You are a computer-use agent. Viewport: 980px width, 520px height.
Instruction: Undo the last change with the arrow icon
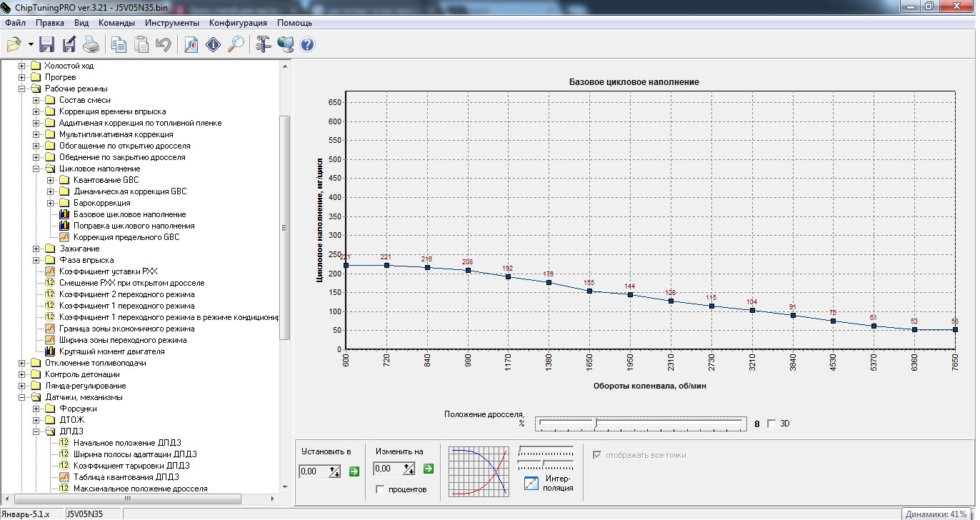tap(163, 45)
